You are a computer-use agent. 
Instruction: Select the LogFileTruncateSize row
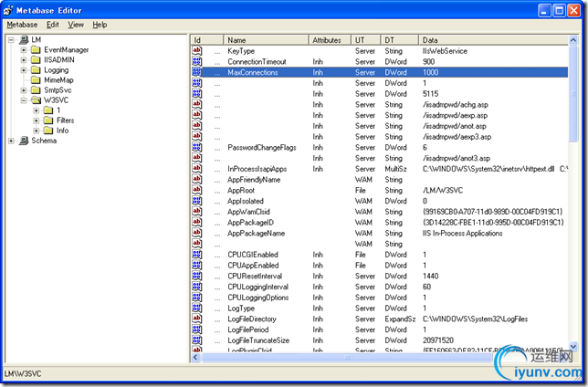point(380,340)
